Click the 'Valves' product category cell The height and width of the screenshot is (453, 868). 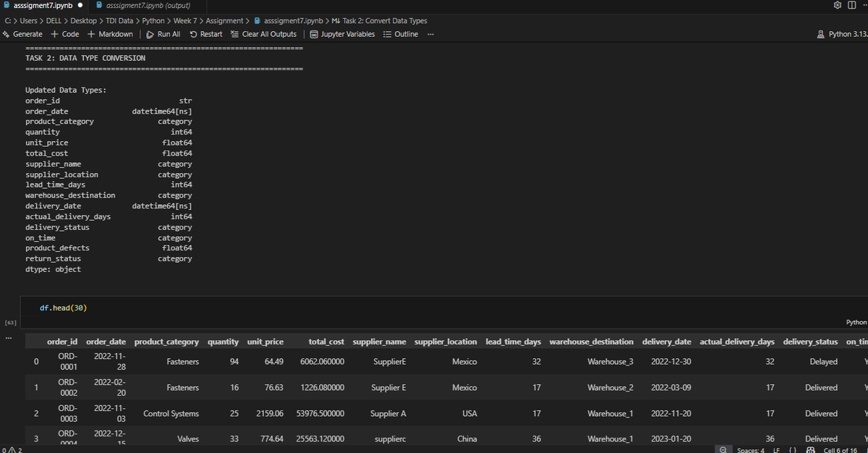pyautogui.click(x=188, y=439)
